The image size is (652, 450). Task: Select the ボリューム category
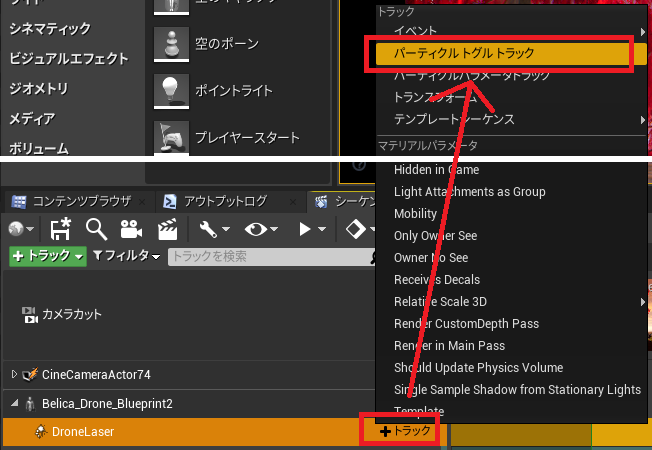(x=39, y=148)
